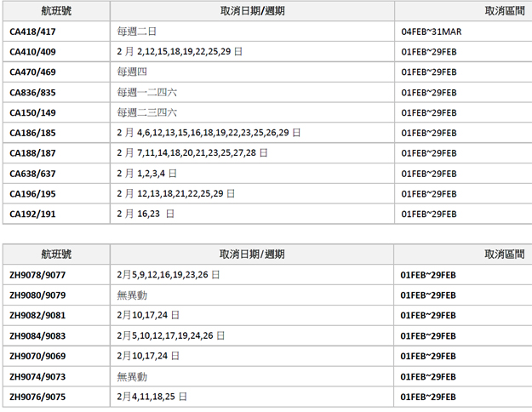Select flight number ZH9074/9073

pos(37,376)
